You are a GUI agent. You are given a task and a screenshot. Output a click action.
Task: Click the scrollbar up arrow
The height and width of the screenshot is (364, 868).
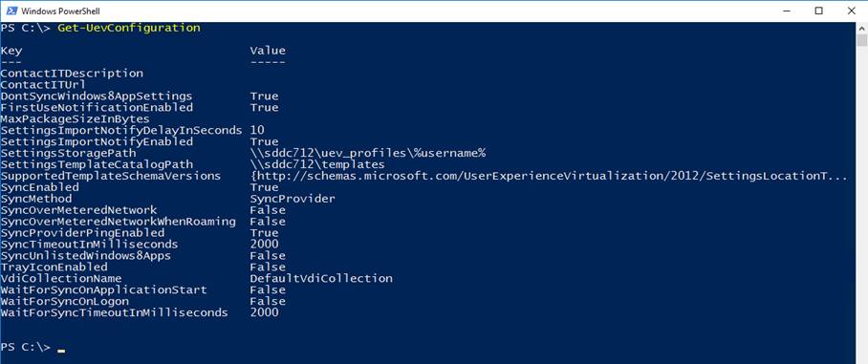pos(861,28)
